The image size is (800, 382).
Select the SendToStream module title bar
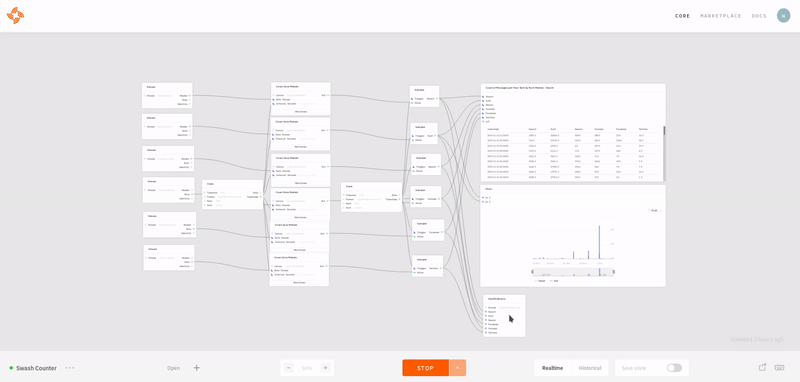click(x=504, y=299)
